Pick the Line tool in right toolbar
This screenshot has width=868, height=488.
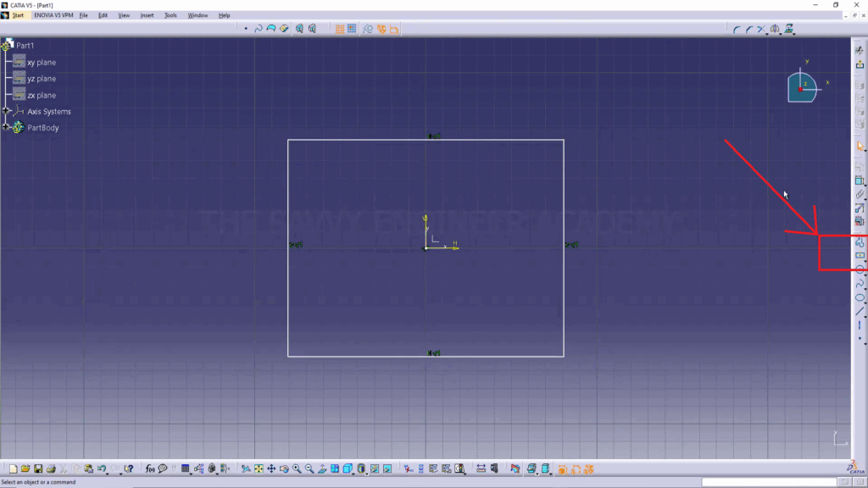point(860,311)
